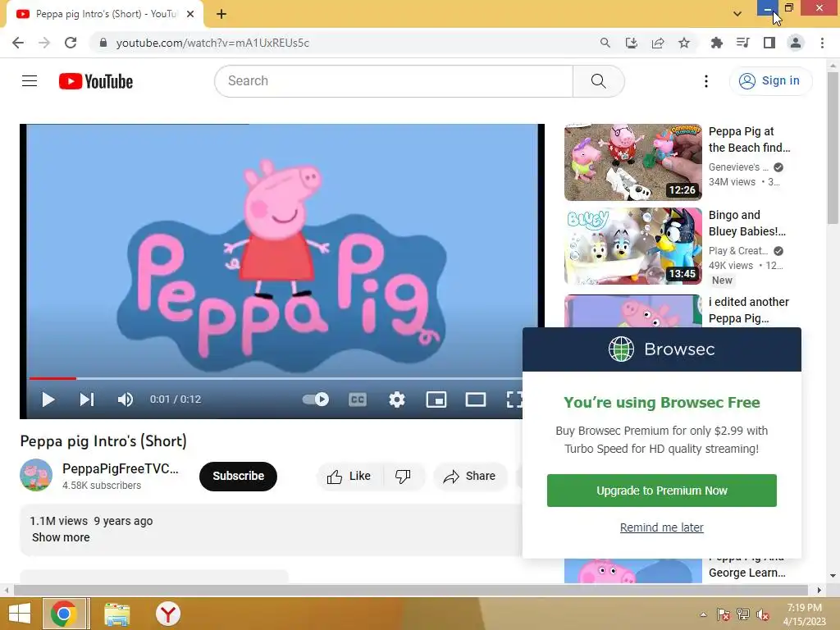Open the Chrome extensions puzzle icon
The image size is (840, 630).
716,43
